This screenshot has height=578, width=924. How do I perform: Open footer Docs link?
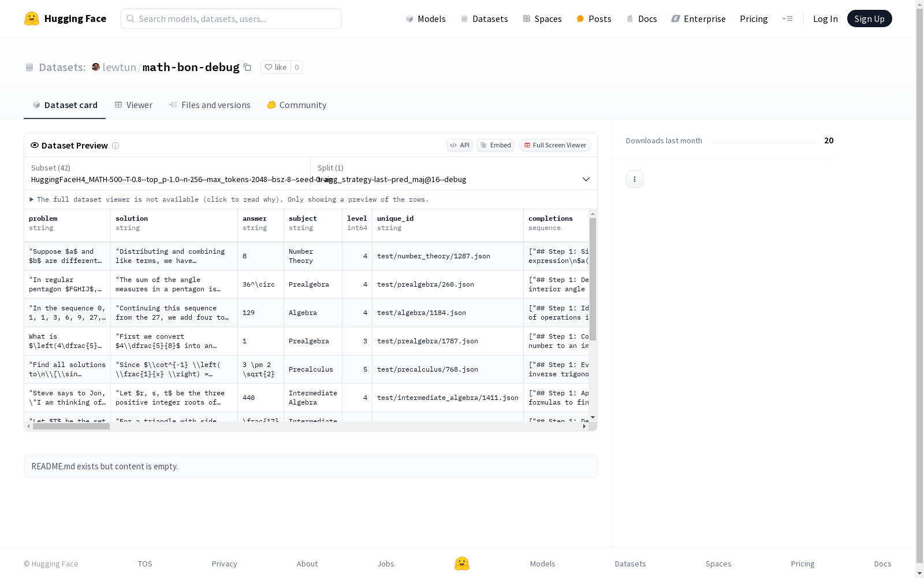pos(882,564)
